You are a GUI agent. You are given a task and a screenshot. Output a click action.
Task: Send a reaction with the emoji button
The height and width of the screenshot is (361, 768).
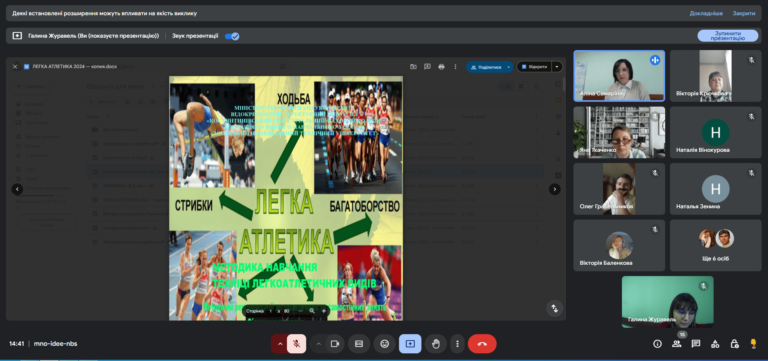pyautogui.click(x=384, y=344)
